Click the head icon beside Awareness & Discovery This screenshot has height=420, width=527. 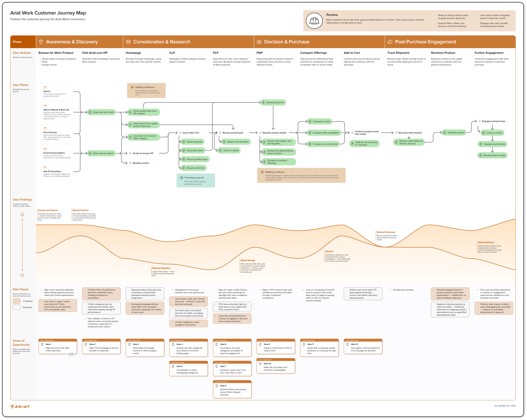click(x=41, y=42)
